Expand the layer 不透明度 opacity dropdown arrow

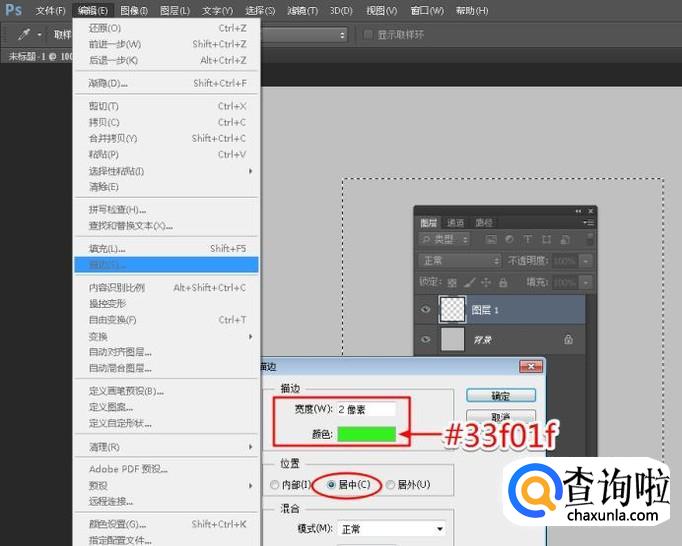[x=586, y=261]
